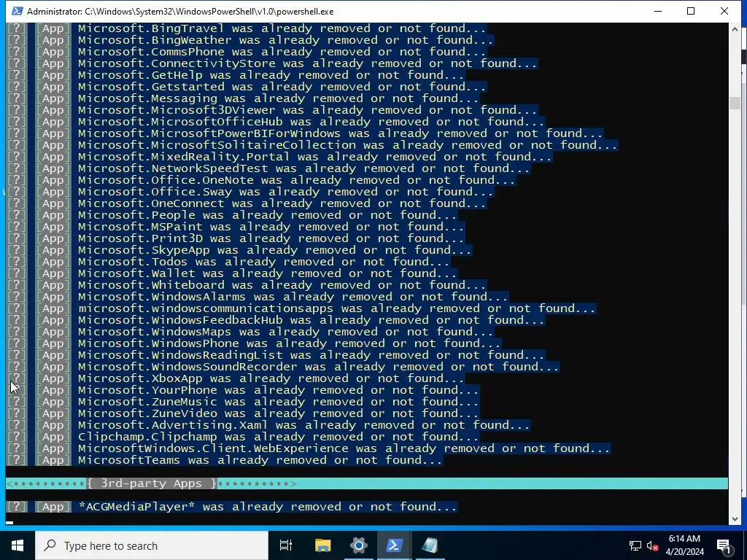Click the Microsoft.Wallet line
The height and width of the screenshot is (560, 747).
point(233,273)
